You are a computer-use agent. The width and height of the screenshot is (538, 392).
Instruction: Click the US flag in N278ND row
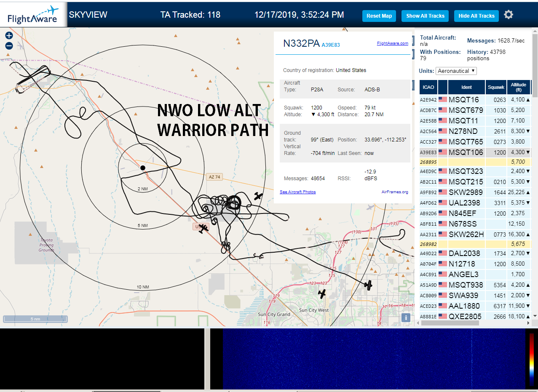tap(443, 131)
